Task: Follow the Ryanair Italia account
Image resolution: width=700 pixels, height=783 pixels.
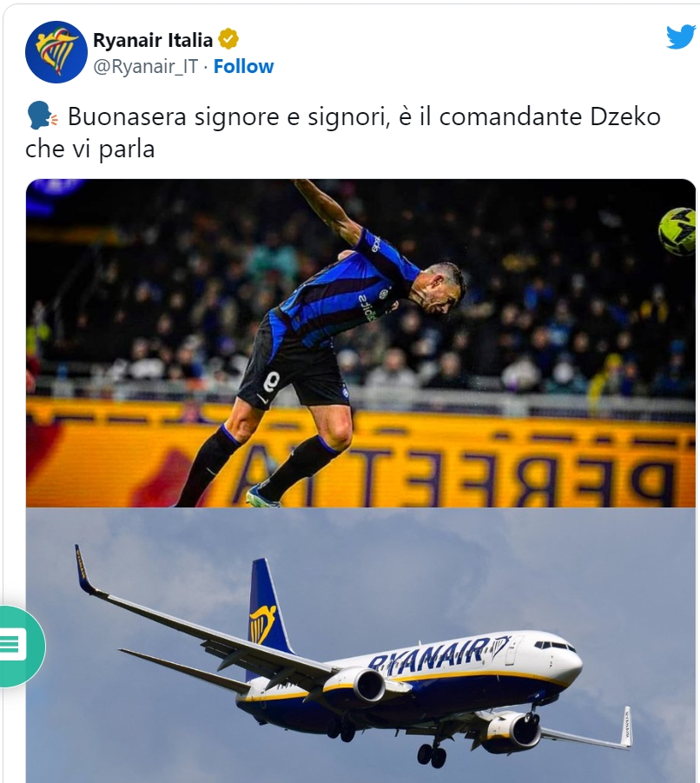Action: pyautogui.click(x=243, y=66)
